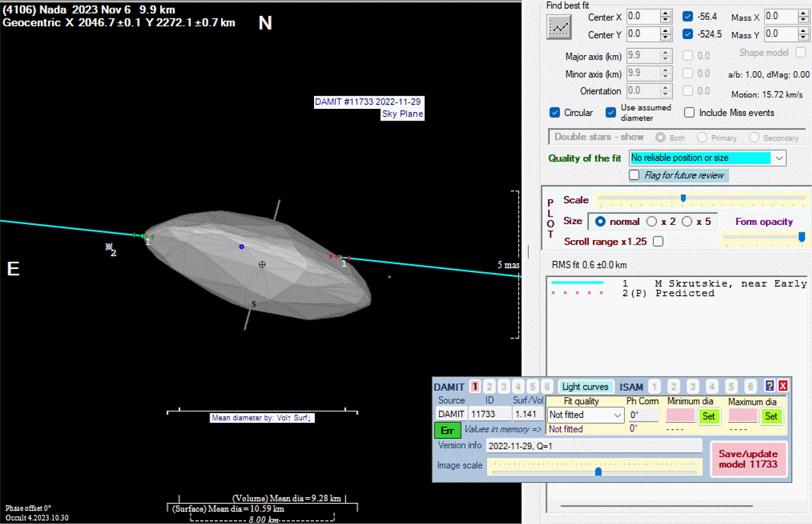Image resolution: width=812 pixels, height=524 pixels.
Task: Close the DAMIT panel with red X
Action: pyautogui.click(x=783, y=386)
